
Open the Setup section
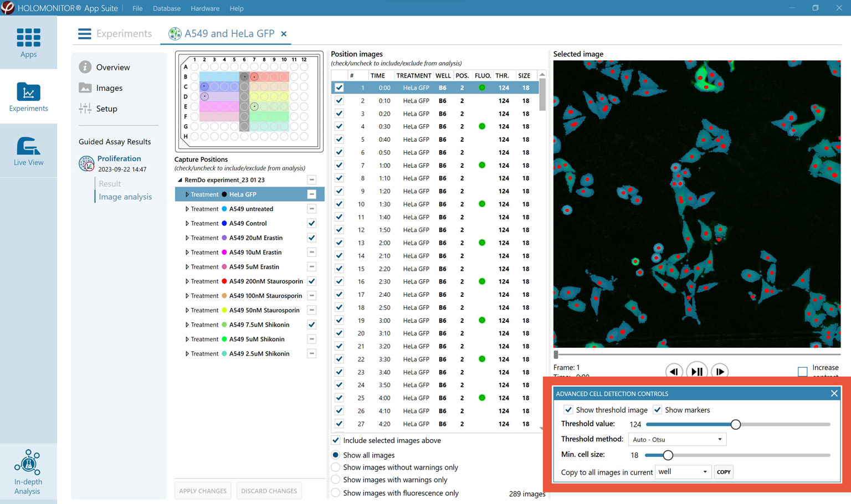(107, 109)
